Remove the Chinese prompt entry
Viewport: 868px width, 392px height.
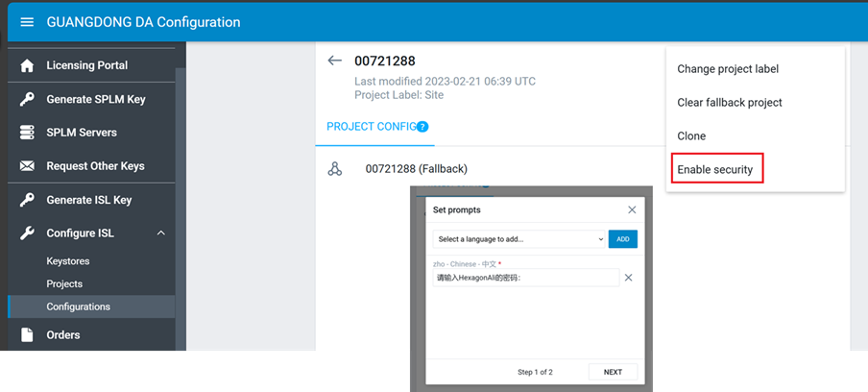[x=629, y=278]
